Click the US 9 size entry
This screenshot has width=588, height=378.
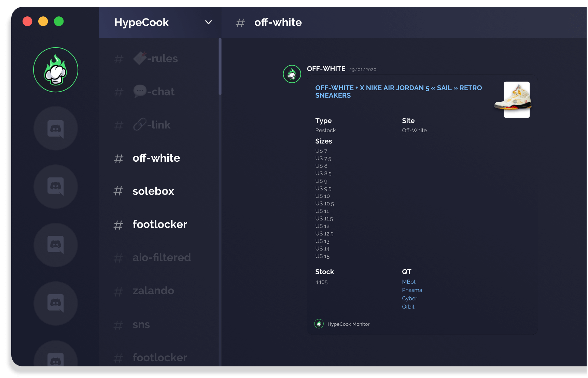tap(321, 181)
